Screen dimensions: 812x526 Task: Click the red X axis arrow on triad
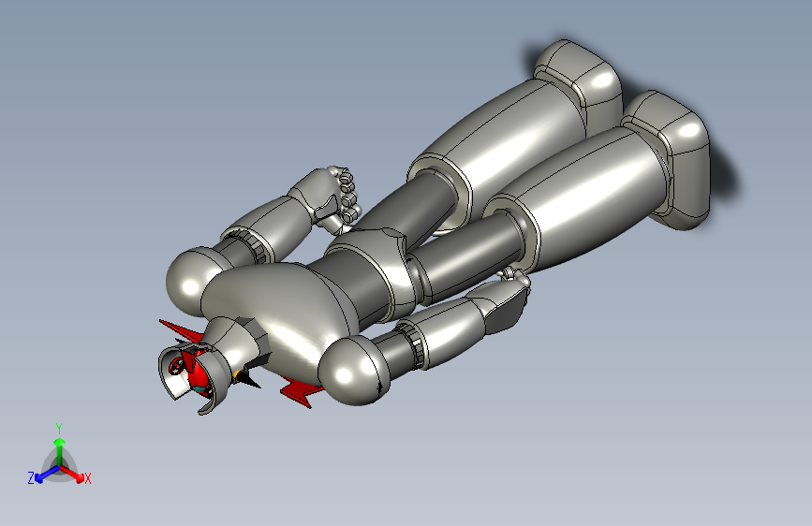[73, 474]
